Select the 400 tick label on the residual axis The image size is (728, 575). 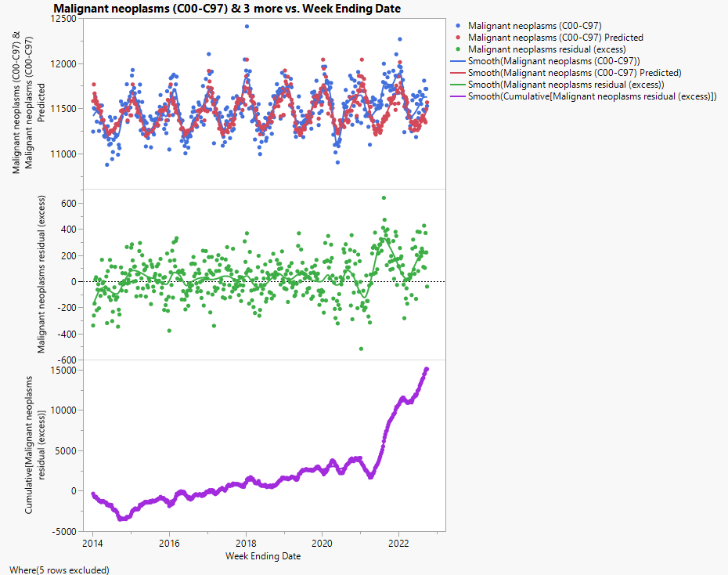(x=69, y=230)
